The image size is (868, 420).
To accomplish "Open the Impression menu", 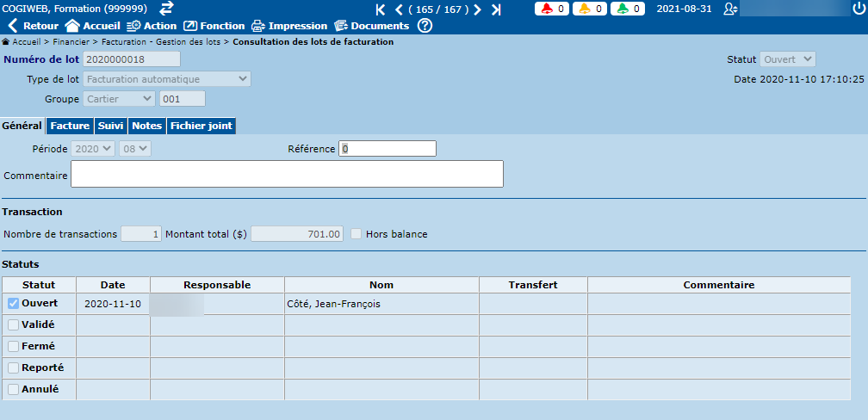I will (x=289, y=26).
